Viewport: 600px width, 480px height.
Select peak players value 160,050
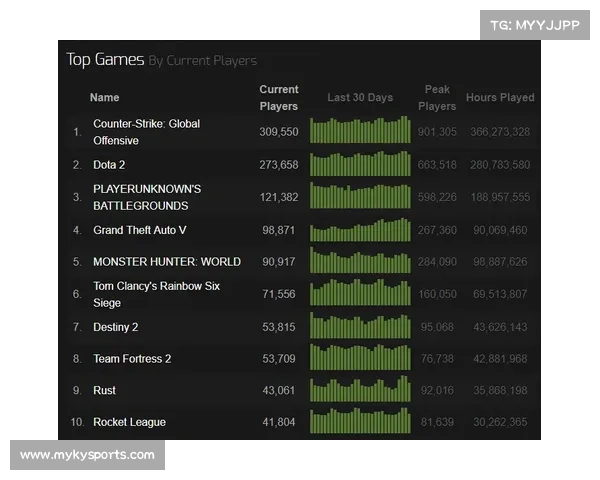(437, 294)
